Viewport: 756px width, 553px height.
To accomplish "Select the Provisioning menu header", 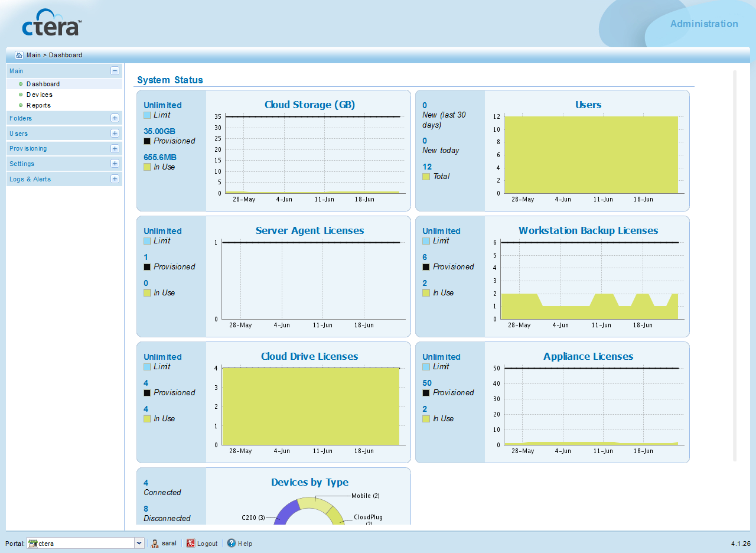I will tap(64, 149).
